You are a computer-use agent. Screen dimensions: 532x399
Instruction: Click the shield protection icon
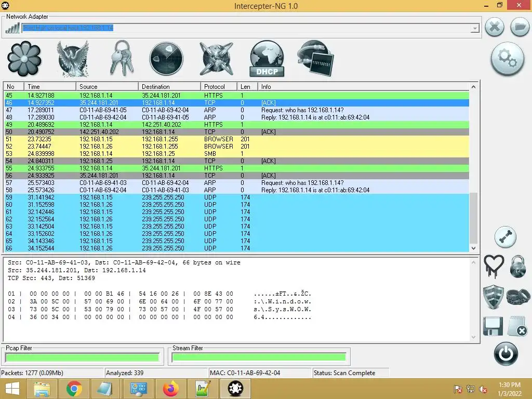click(493, 297)
